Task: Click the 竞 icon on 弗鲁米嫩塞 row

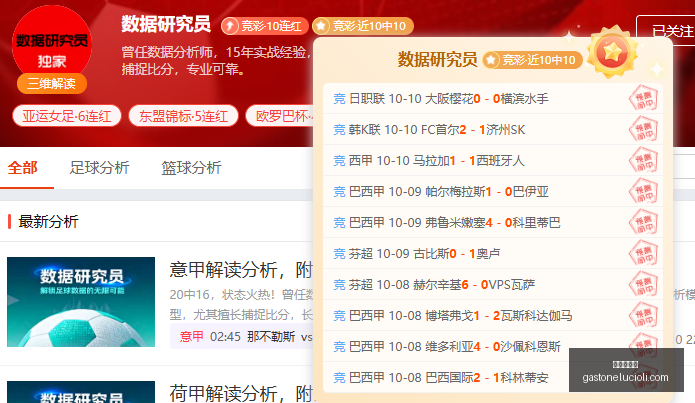Action: coord(340,223)
